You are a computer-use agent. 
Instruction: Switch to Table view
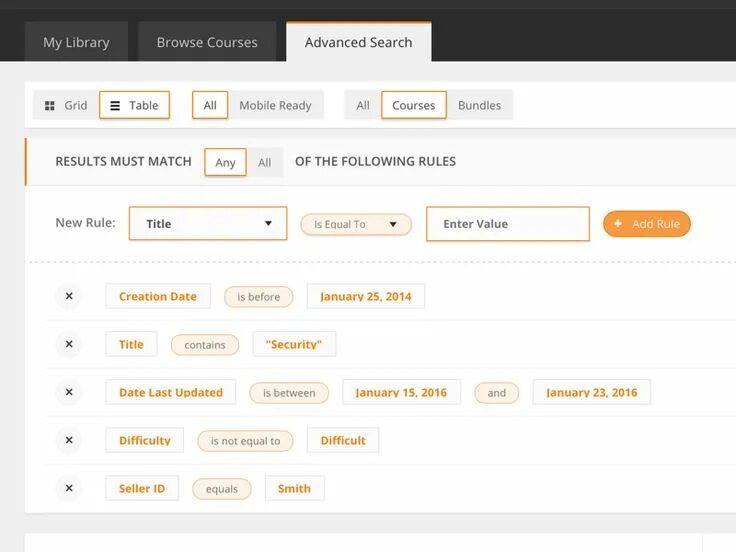[134, 105]
